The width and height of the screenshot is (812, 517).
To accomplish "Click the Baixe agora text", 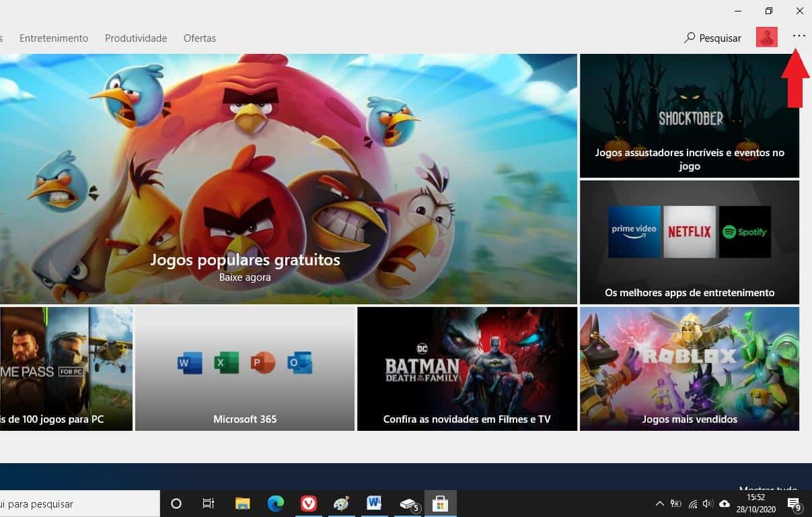I will pos(245,277).
